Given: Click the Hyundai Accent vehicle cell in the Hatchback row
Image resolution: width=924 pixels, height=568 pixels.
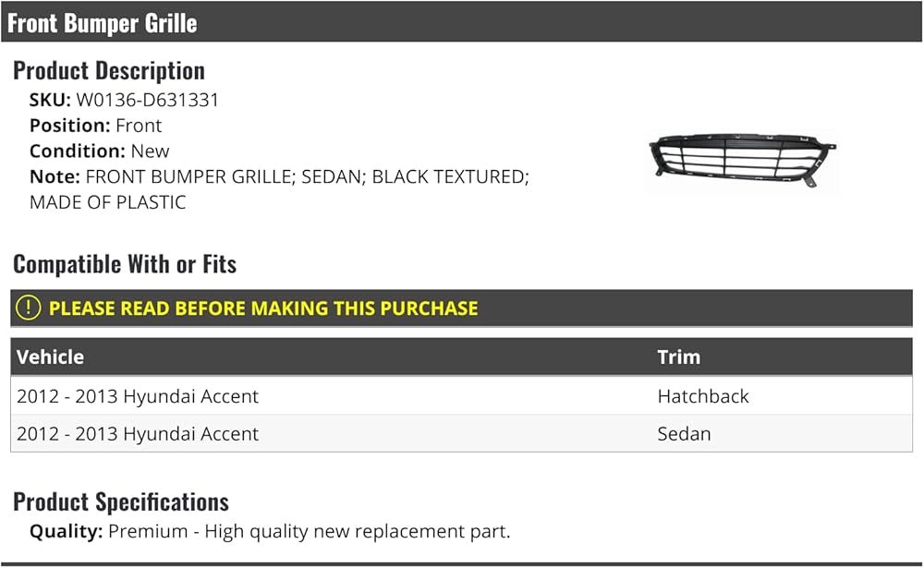Looking at the screenshot, I should (x=138, y=396).
